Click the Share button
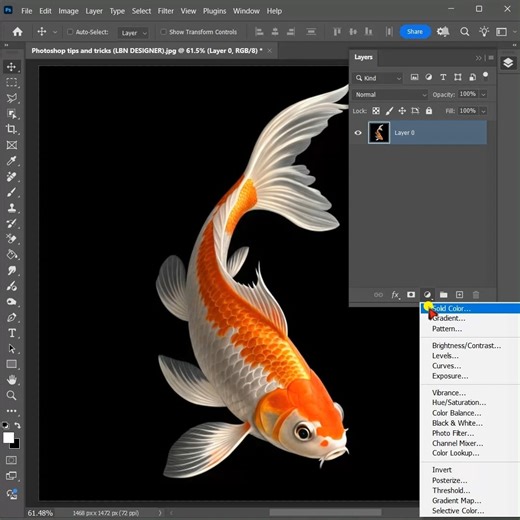The width and height of the screenshot is (520, 520). click(415, 32)
